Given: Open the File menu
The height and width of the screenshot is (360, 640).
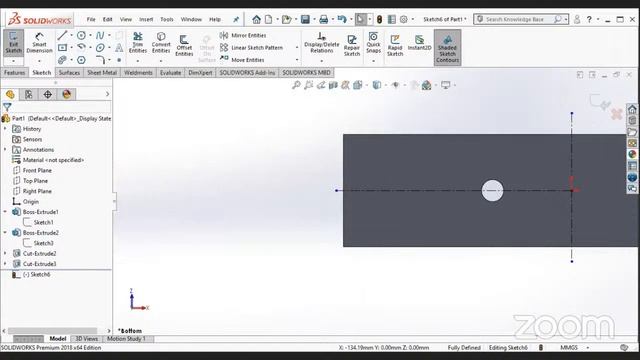Looking at the screenshot, I should coord(91,19).
